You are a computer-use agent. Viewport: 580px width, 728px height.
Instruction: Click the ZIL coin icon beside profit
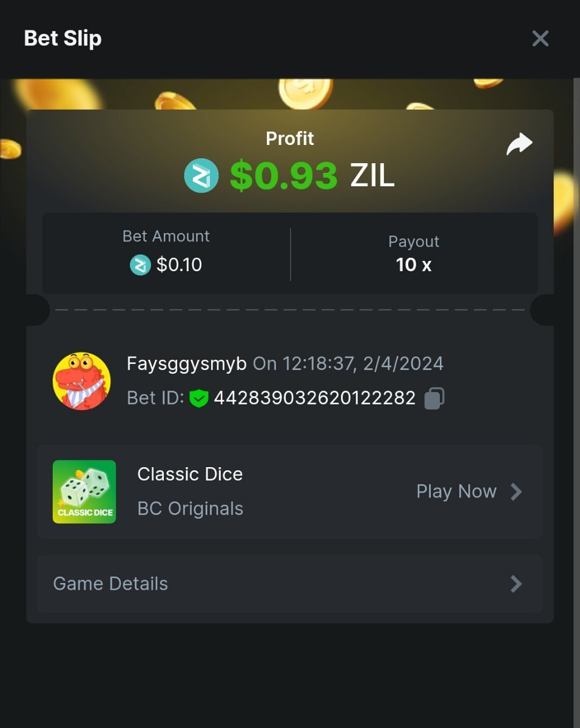[x=201, y=176]
